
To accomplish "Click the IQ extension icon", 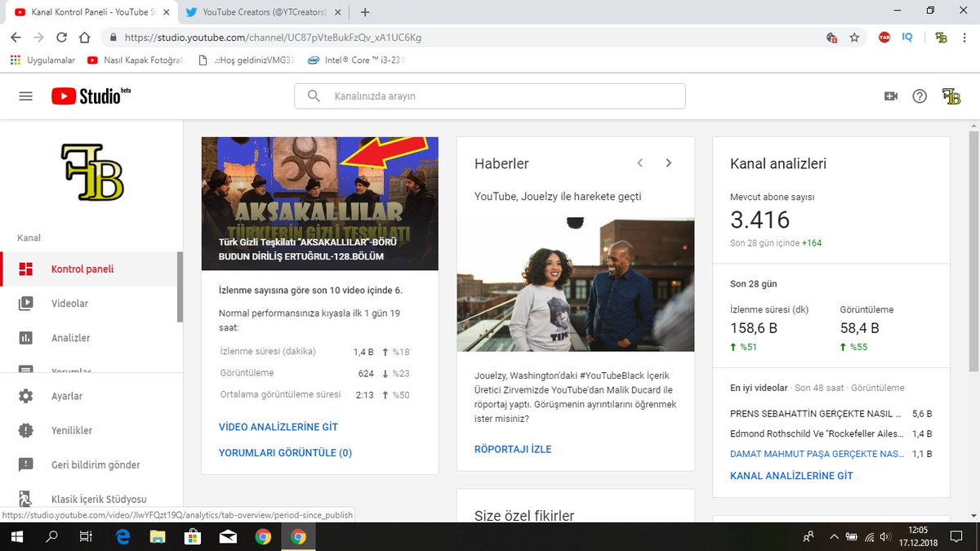I will coord(907,38).
